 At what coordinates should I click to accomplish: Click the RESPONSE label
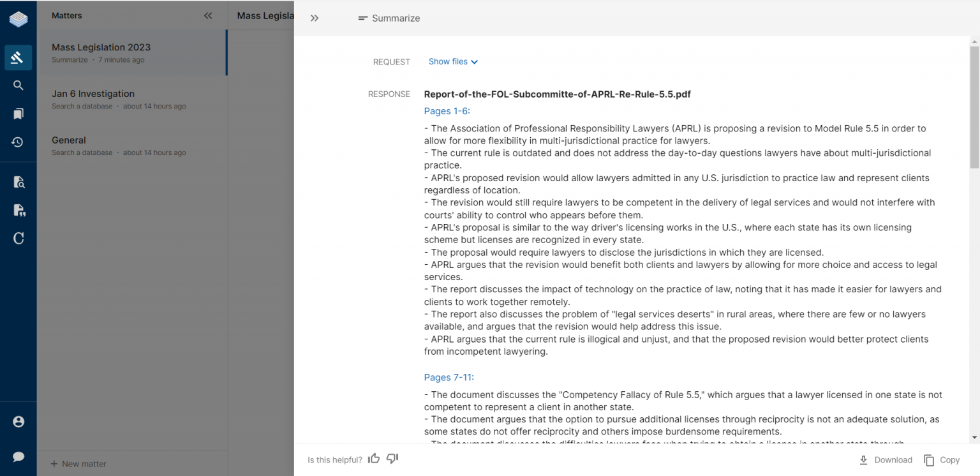[389, 94]
